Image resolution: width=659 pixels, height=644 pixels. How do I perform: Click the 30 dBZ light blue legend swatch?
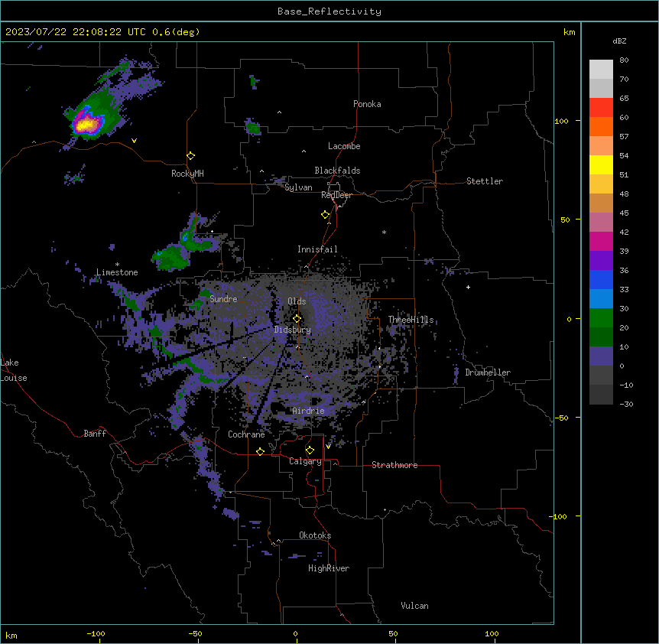[x=601, y=299]
